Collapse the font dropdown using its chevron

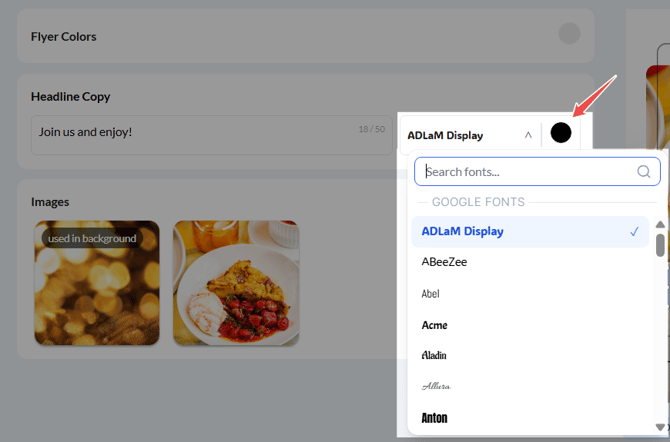point(528,135)
